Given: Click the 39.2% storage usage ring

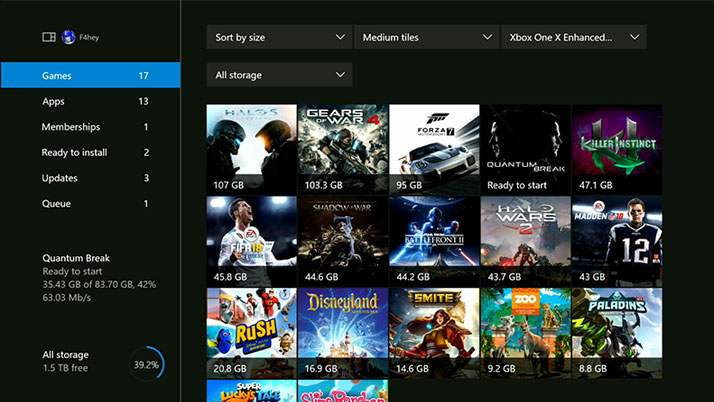Looking at the screenshot, I should click(x=146, y=365).
